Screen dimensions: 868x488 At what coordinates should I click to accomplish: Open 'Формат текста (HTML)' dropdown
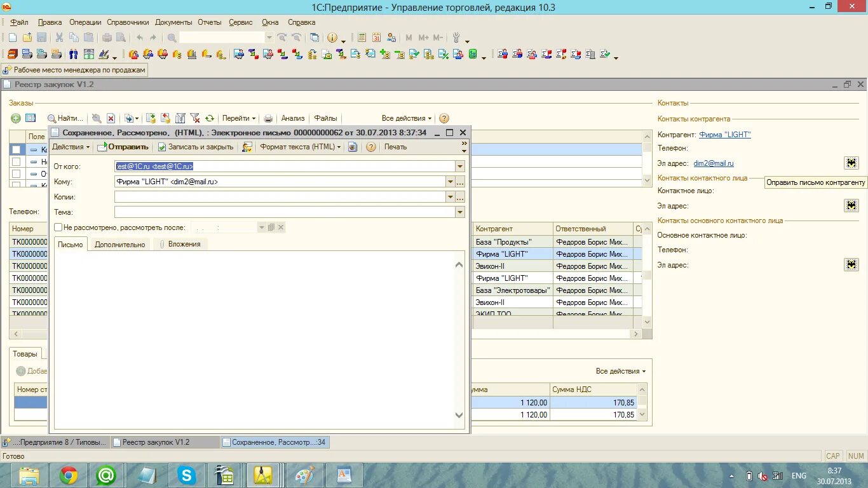[x=300, y=147]
